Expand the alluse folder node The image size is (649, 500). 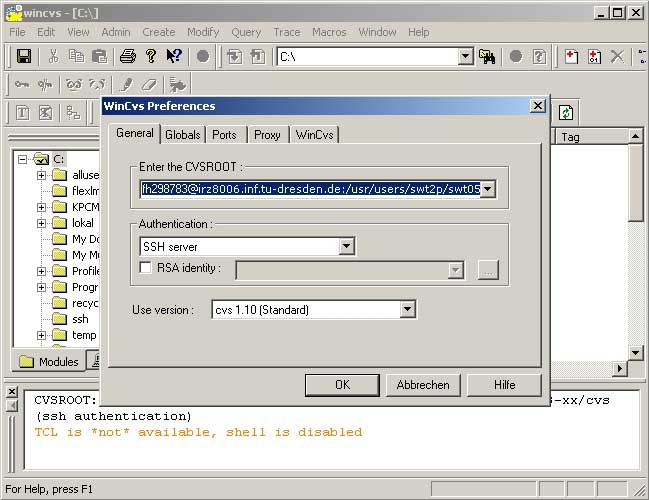(41, 175)
